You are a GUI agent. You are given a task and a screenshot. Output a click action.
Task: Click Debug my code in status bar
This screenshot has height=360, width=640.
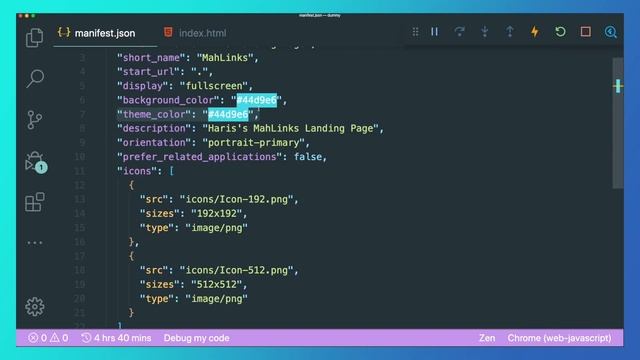[x=196, y=338]
